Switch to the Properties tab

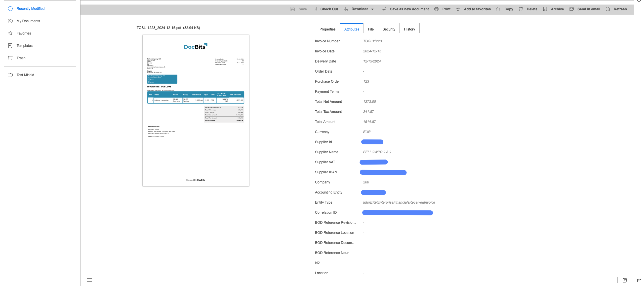pyautogui.click(x=327, y=29)
